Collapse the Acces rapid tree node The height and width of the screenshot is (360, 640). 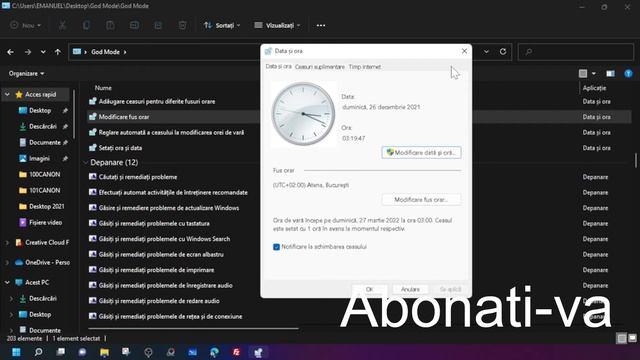(x=7, y=94)
